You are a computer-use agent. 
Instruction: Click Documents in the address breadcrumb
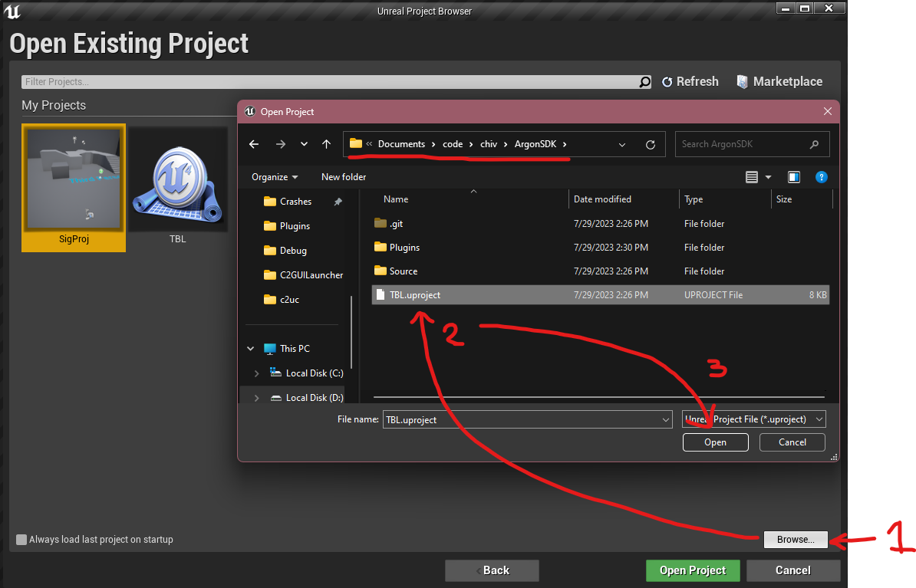coord(401,144)
